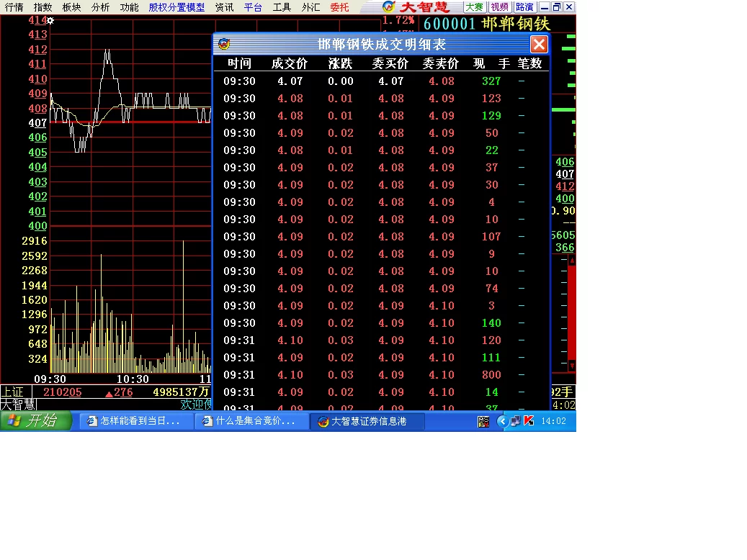Click the network computers tray icon
This screenshot has height=560, width=747.
[515, 421]
